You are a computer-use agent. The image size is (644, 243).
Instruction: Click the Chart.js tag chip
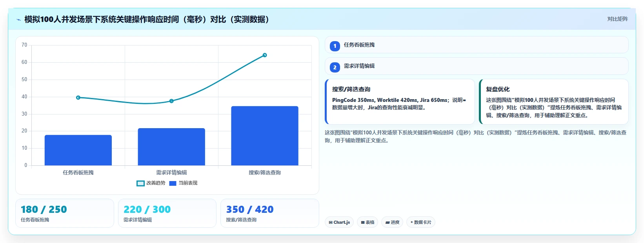tap(339, 222)
